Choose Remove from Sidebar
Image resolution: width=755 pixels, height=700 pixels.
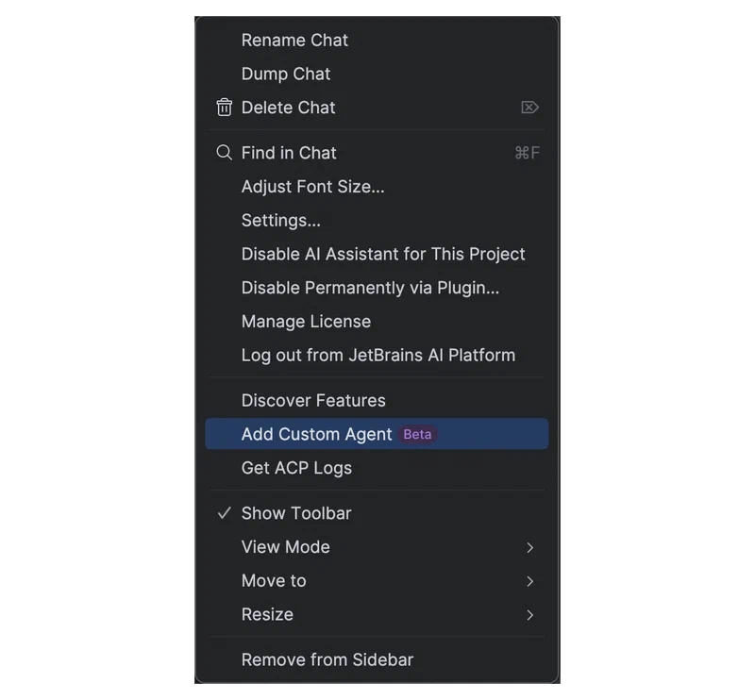click(x=377, y=659)
